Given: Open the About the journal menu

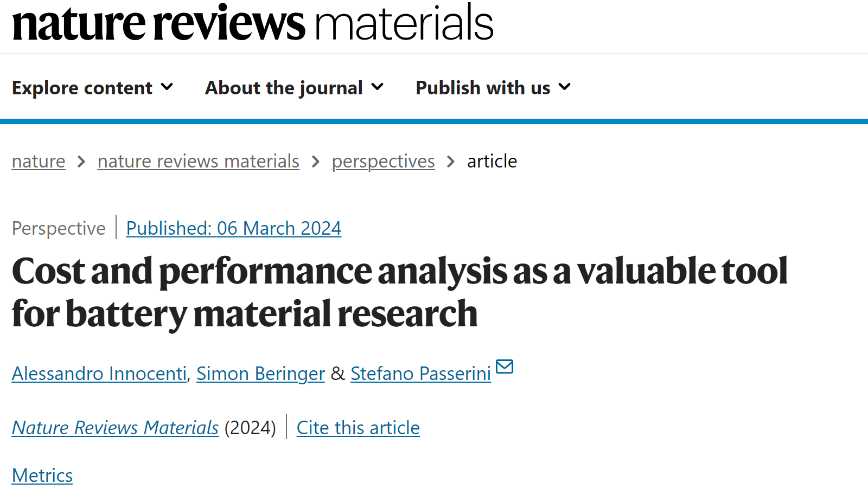Looking at the screenshot, I should point(294,88).
